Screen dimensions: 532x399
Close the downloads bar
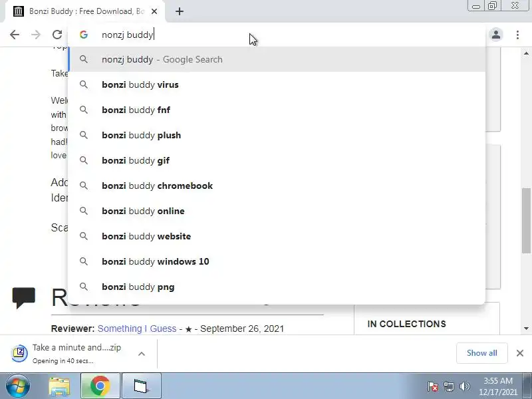[520, 353]
